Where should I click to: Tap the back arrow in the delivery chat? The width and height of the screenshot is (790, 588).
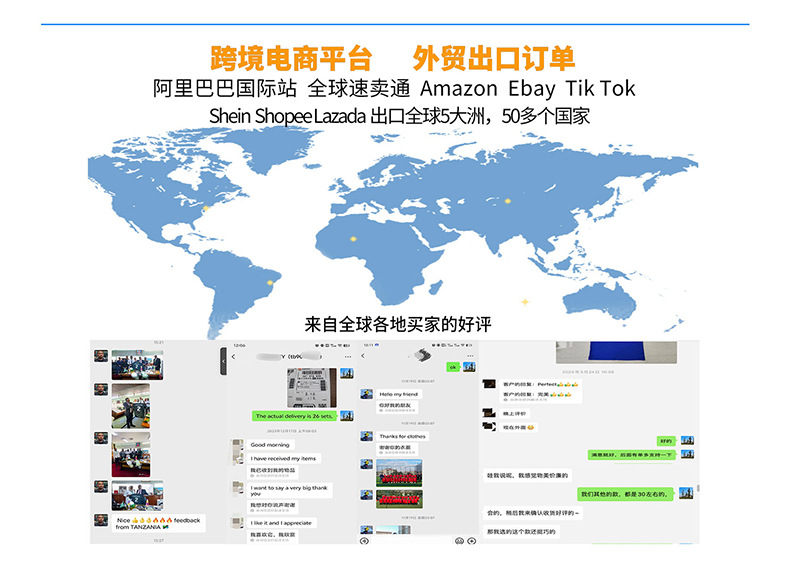pyautogui.click(x=233, y=357)
